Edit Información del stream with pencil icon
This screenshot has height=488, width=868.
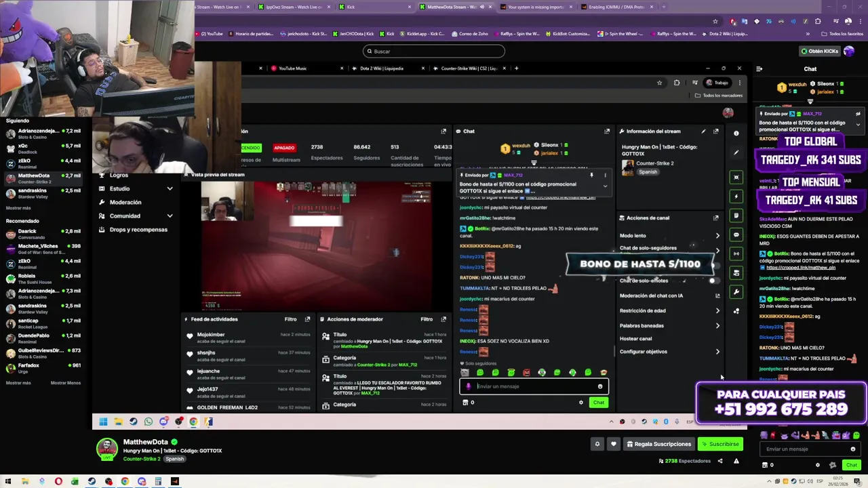click(x=703, y=131)
